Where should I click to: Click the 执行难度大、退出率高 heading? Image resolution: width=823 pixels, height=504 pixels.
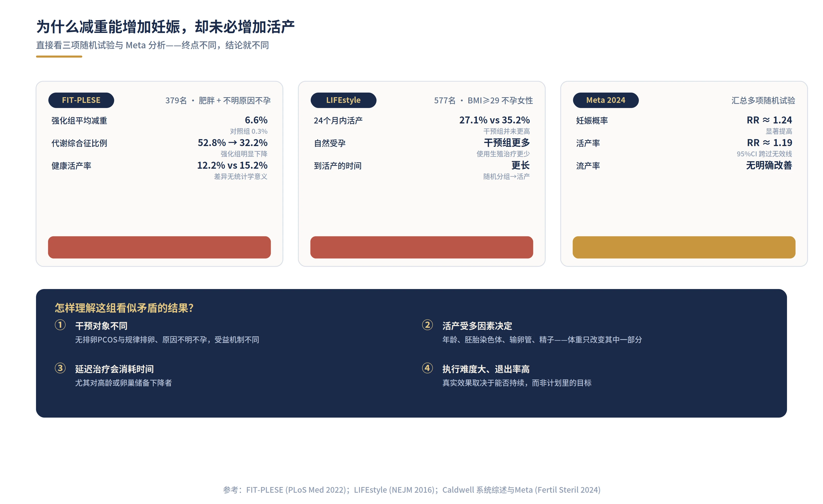(486, 369)
